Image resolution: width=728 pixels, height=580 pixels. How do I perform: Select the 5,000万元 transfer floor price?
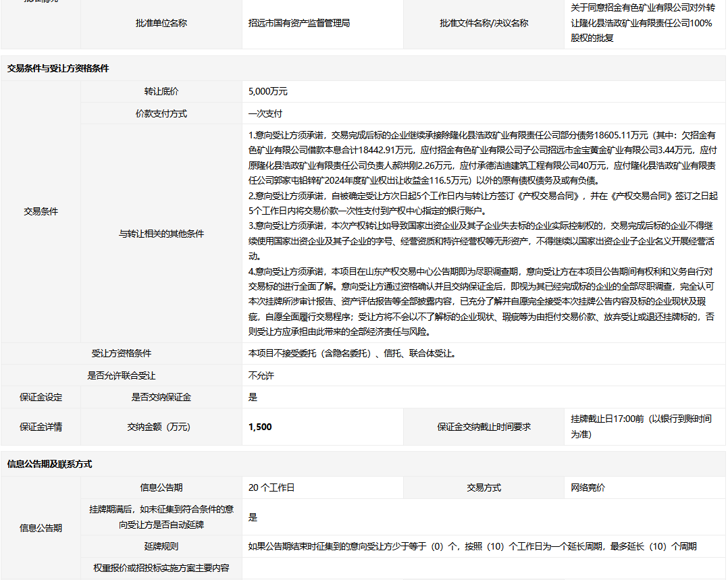[267, 91]
